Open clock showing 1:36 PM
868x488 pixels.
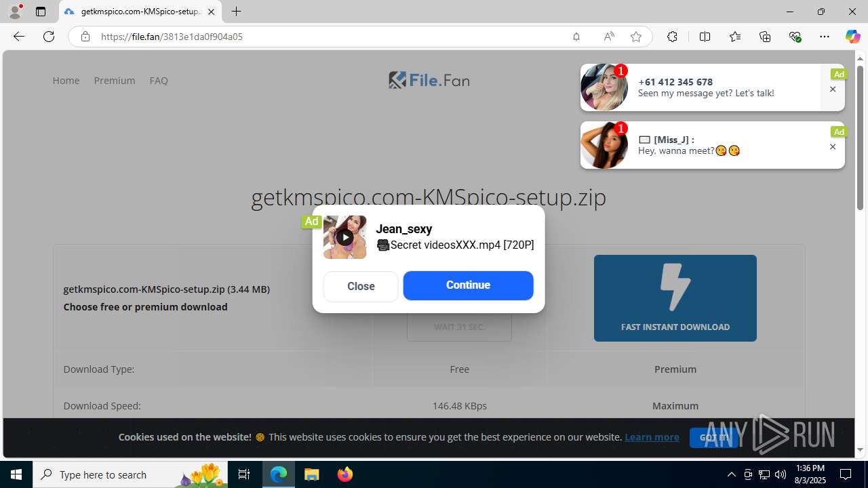click(x=810, y=474)
